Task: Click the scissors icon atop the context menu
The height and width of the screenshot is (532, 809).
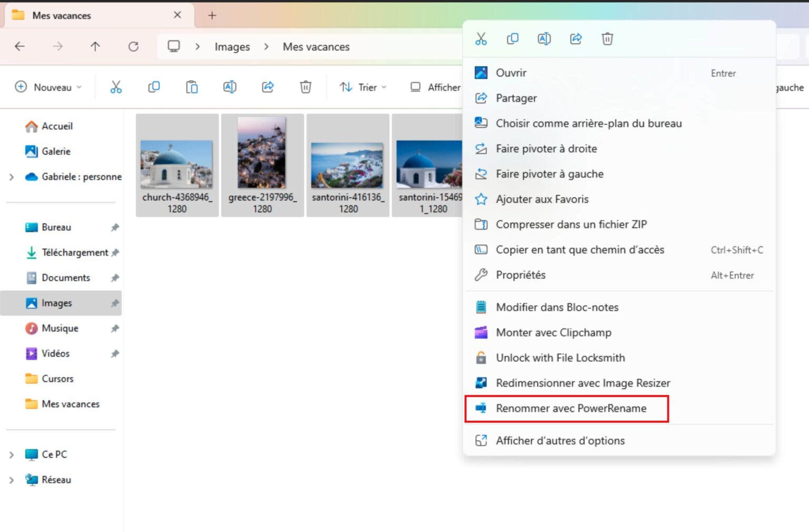Action: (481, 38)
